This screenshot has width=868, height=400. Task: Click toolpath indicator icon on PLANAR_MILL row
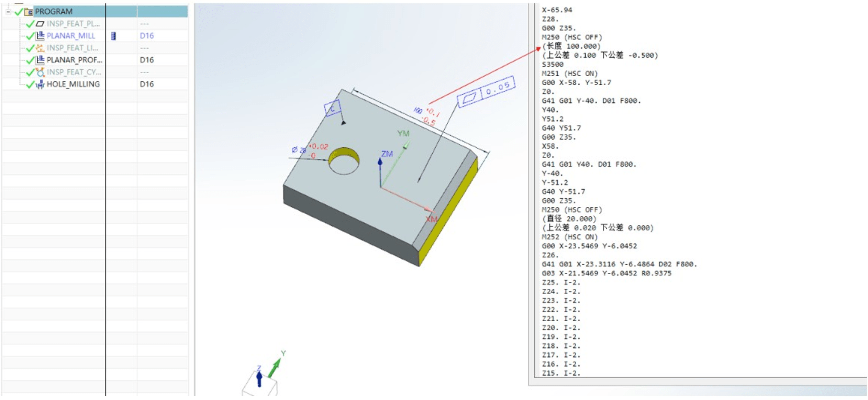coord(114,36)
